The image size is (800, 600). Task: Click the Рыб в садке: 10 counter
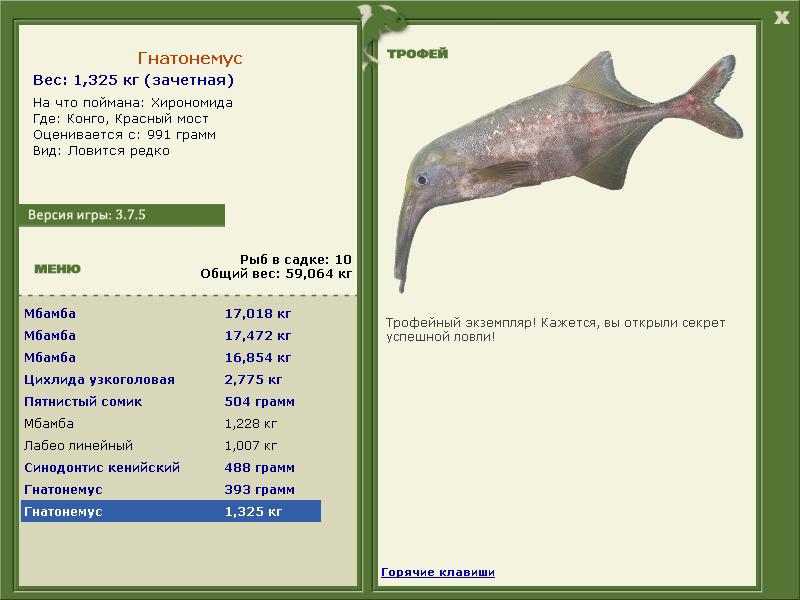pos(295,259)
